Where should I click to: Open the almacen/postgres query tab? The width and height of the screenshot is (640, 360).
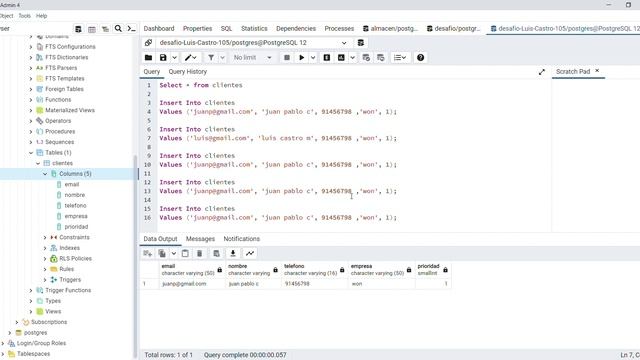click(x=390, y=29)
